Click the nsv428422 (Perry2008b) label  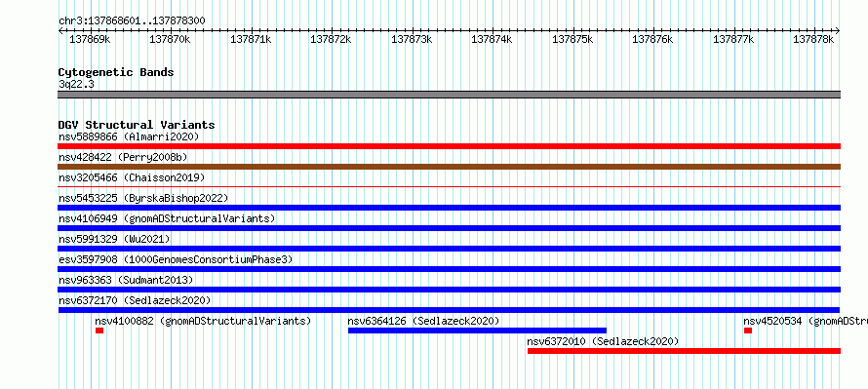click(123, 157)
